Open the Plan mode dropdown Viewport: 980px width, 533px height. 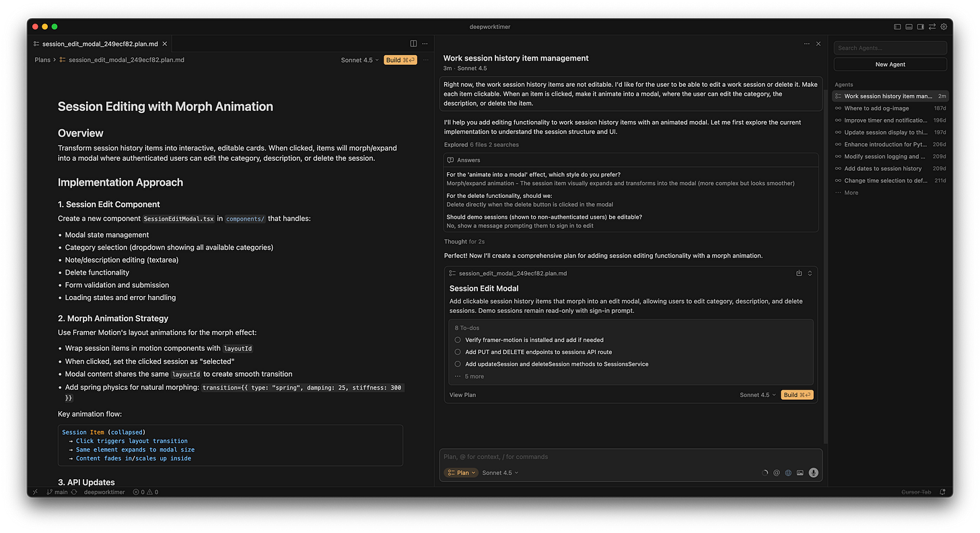(x=461, y=473)
